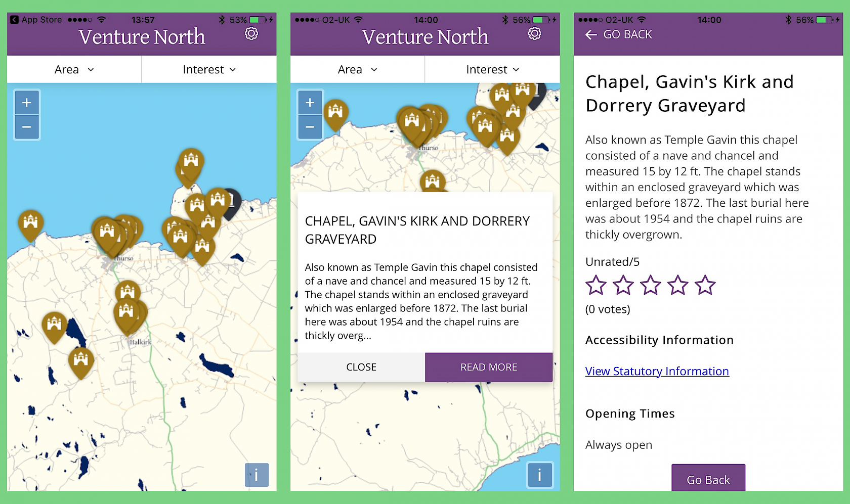The image size is (850, 504).
Task: Tap GO BACK text in the header
Action: point(627,34)
